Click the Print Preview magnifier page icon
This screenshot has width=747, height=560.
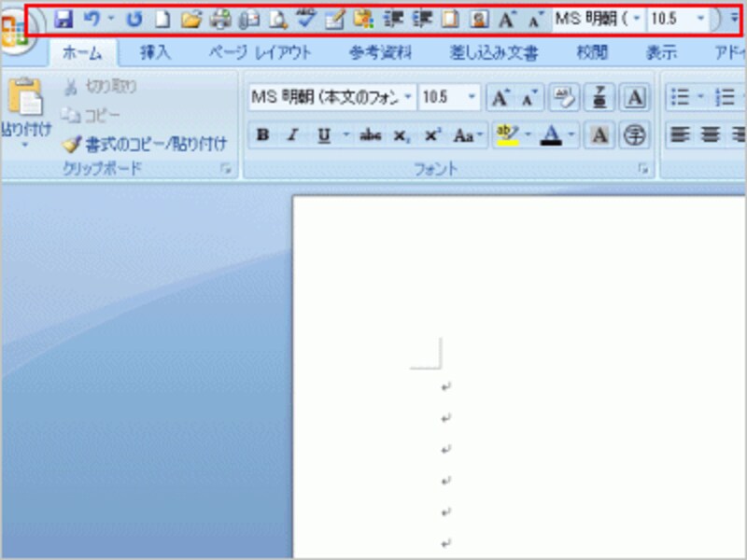point(277,20)
